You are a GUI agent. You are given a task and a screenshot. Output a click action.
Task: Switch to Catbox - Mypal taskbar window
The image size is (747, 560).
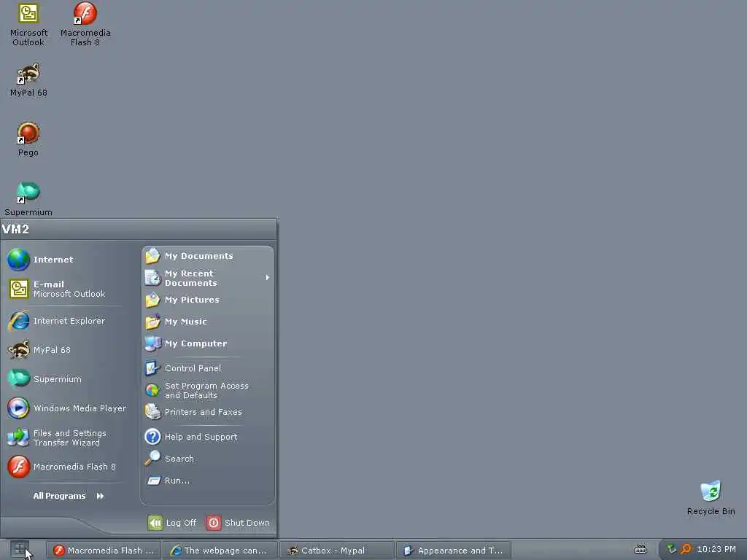tap(337, 551)
